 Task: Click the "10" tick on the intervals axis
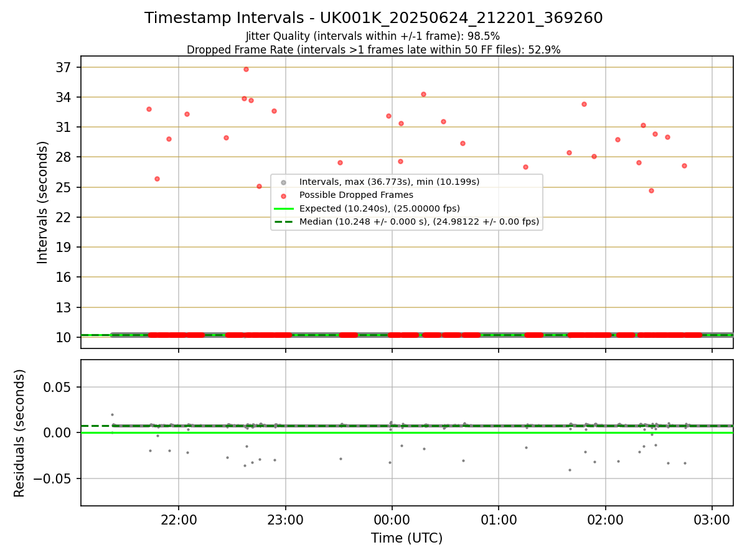(64, 337)
